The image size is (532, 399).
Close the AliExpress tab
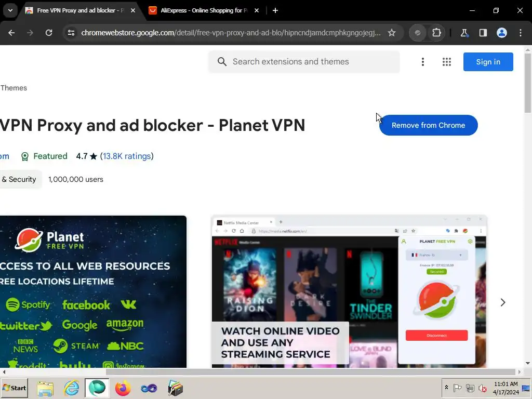257,10
